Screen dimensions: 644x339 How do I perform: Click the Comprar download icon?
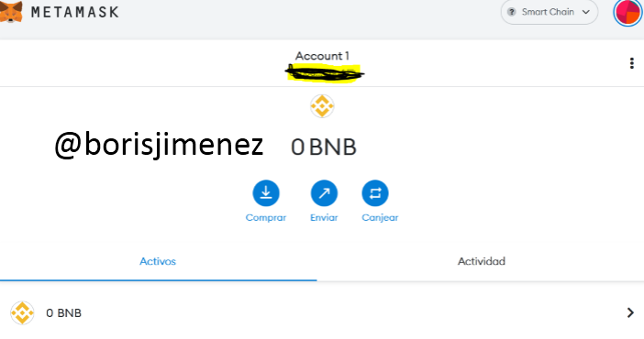[266, 193]
